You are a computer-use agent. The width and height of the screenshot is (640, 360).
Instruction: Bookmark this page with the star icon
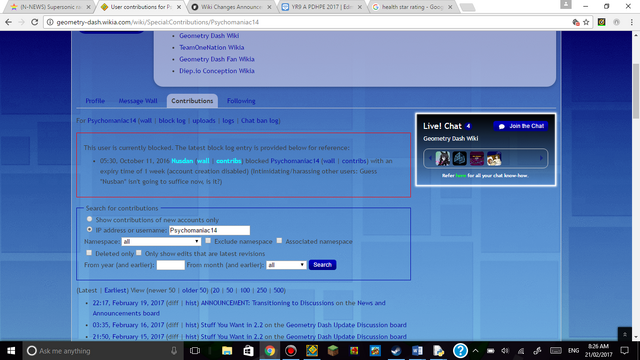tap(586, 22)
